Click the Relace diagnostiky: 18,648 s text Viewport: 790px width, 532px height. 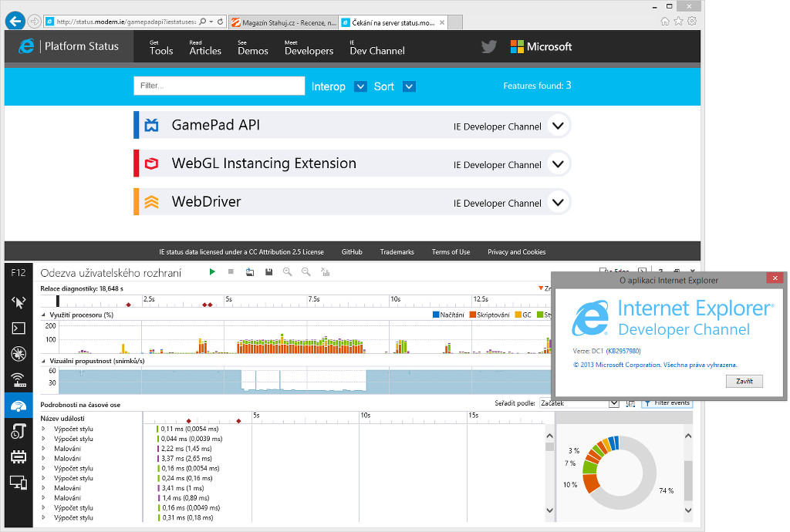(82, 289)
